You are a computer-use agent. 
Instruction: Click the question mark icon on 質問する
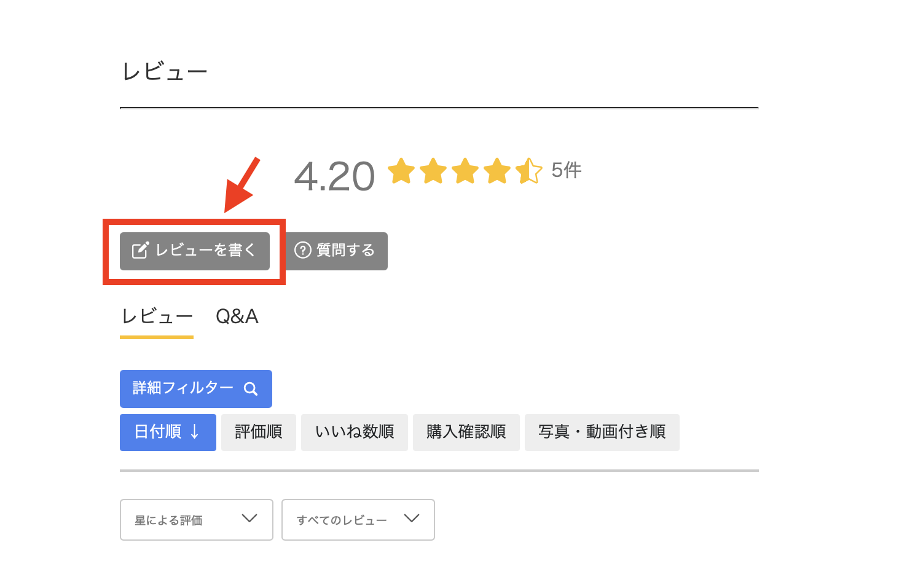coord(302,251)
